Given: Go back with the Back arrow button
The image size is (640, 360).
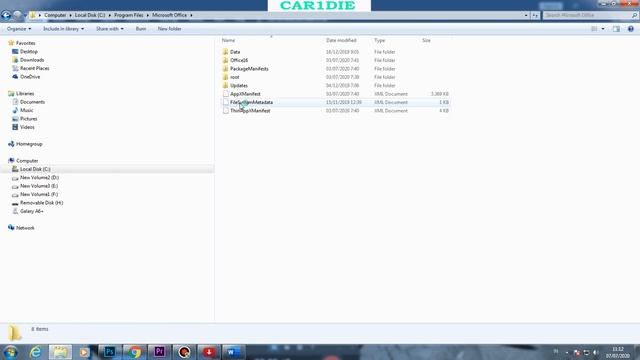Looking at the screenshot, I should [6, 16].
